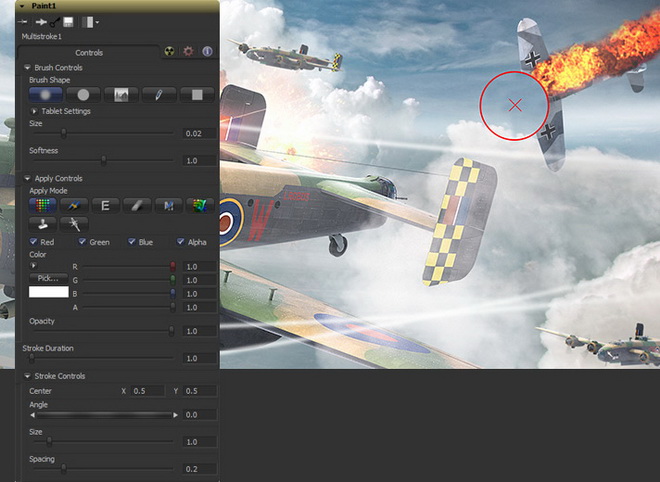Open the white color swatch
The image size is (660, 482).
point(48,292)
